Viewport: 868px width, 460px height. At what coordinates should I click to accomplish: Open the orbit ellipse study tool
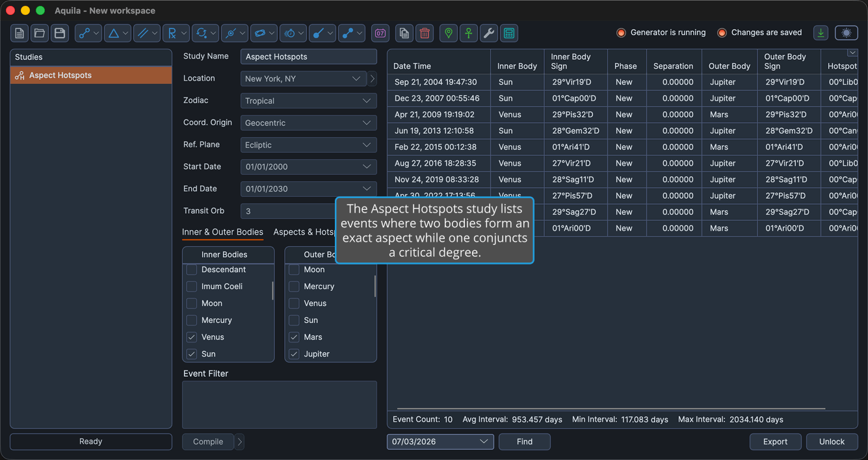tap(264, 33)
